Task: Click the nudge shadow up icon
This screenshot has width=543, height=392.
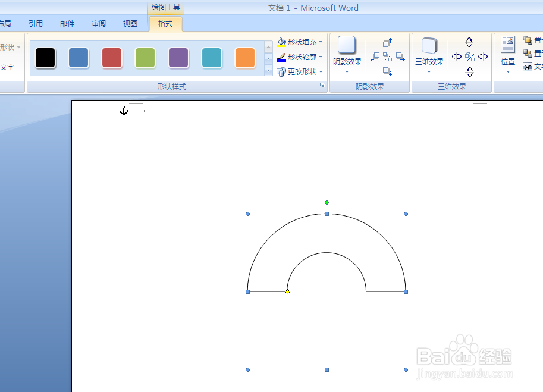Action: pos(387,43)
